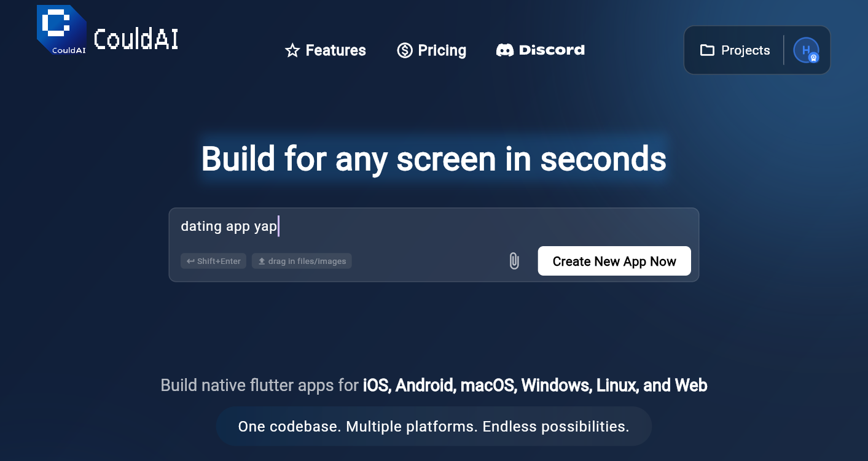
Task: Click the Shift+Enter hint chip
Action: (213, 261)
